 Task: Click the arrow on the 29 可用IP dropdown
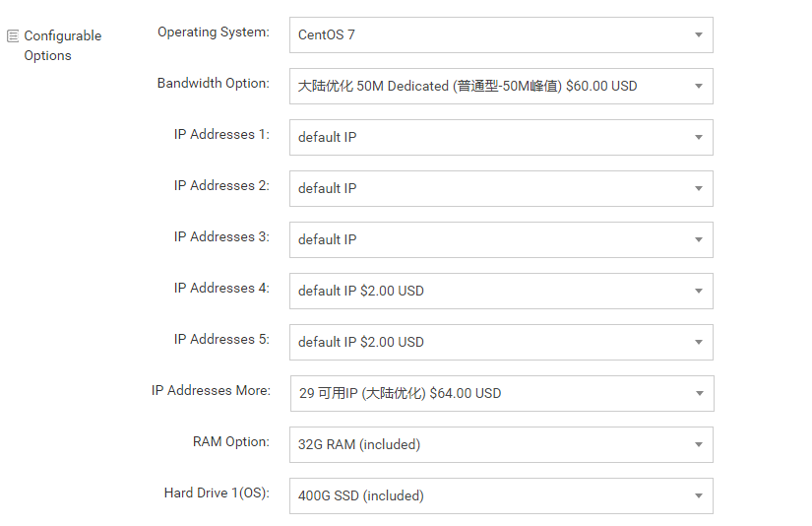click(699, 393)
